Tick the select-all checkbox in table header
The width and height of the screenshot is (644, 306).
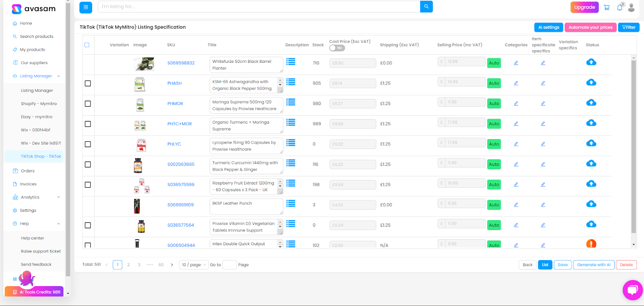pos(87,45)
